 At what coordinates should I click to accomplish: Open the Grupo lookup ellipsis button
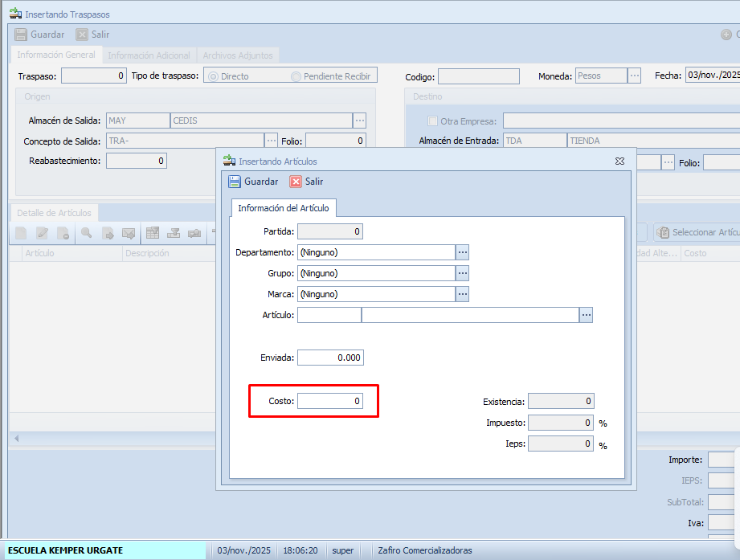[462, 273]
